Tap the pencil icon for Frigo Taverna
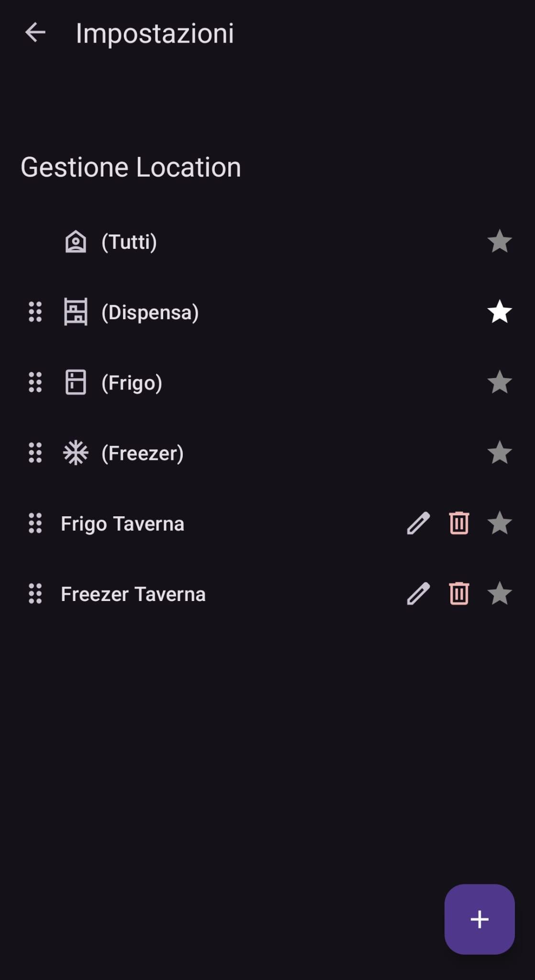Image resolution: width=535 pixels, height=980 pixels. click(418, 523)
